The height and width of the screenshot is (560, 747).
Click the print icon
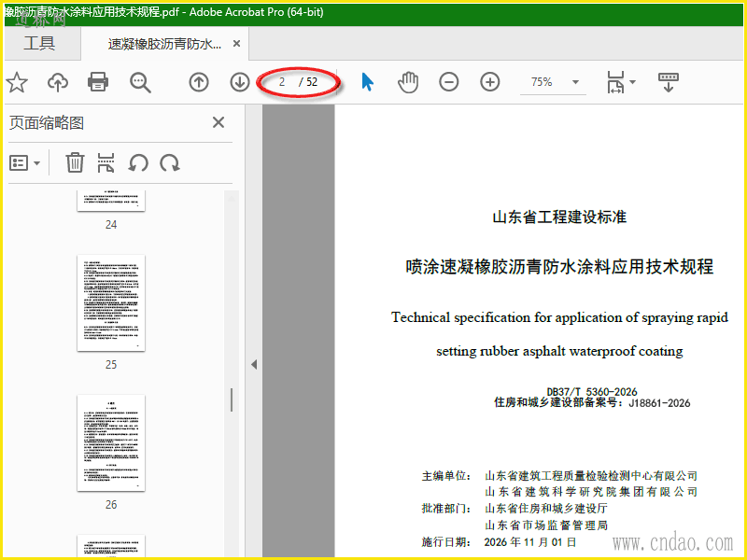[x=98, y=82]
